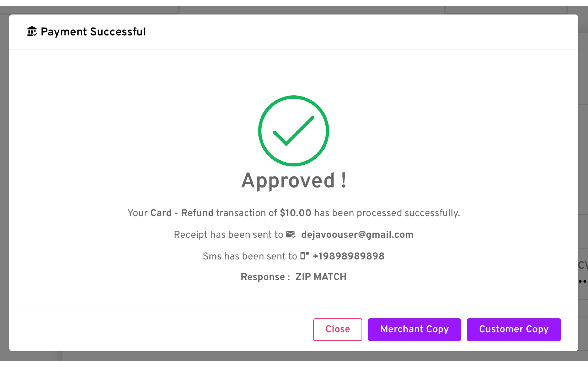The image size is (588, 367).
Task: Click the Approved ! heading
Action: tap(294, 181)
